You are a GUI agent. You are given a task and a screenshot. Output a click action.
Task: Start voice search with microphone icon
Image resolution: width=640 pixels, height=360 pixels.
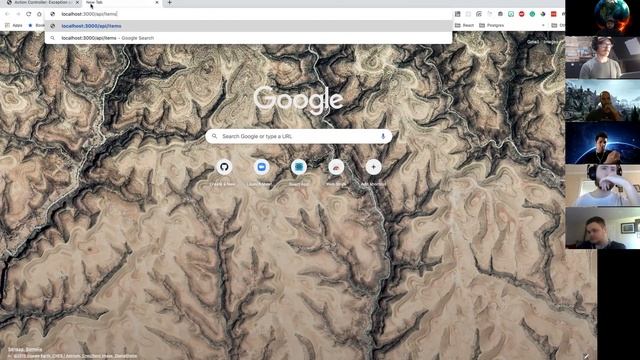click(x=383, y=136)
